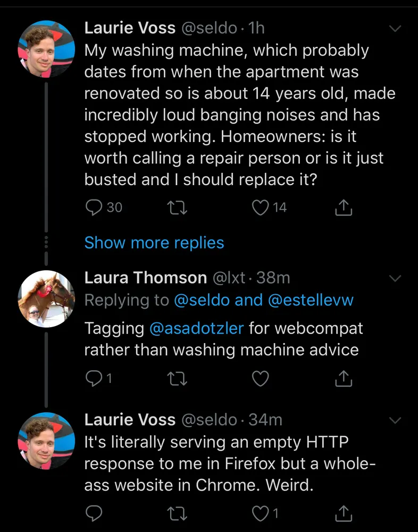Share Laura Thomson's tweet
This screenshot has height=532, width=418.
[344, 378]
